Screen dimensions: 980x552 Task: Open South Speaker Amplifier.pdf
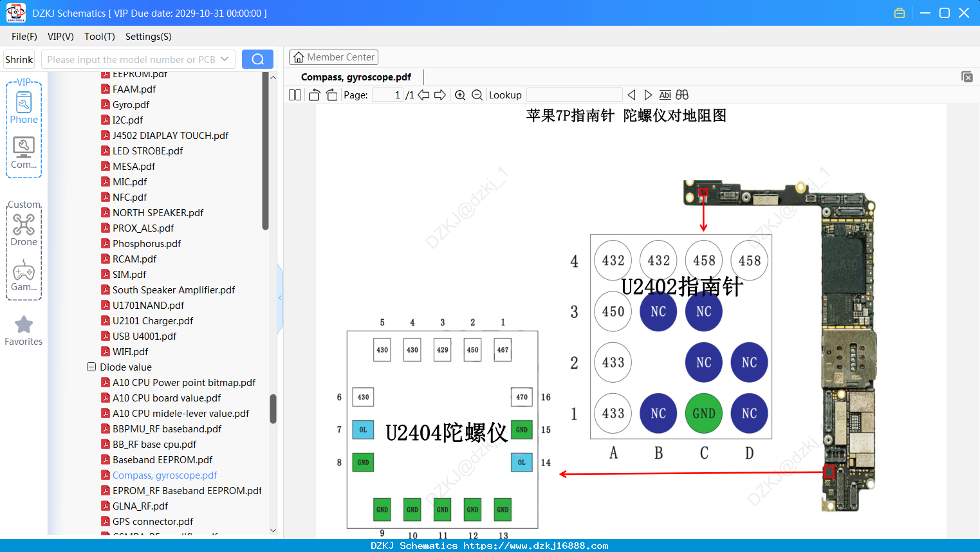point(174,290)
